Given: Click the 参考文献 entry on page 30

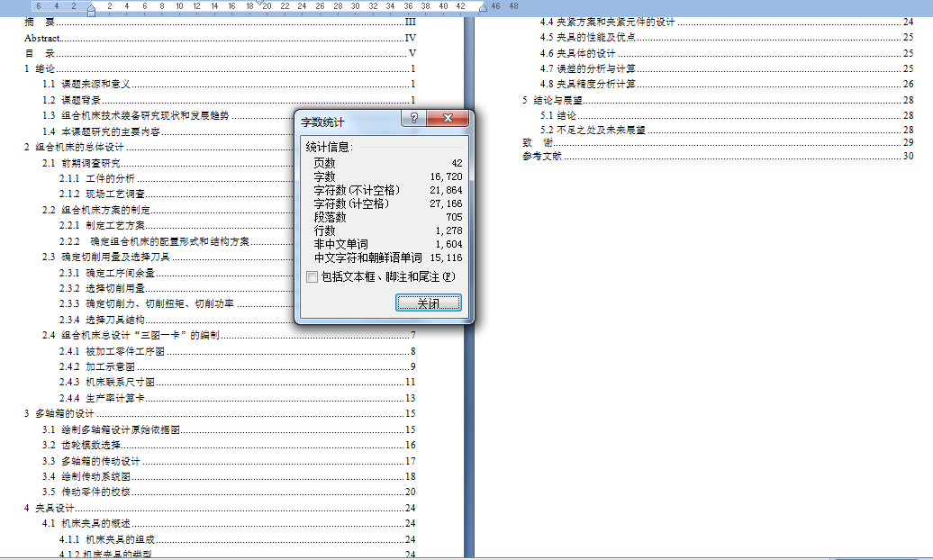Looking at the screenshot, I should (x=718, y=156).
